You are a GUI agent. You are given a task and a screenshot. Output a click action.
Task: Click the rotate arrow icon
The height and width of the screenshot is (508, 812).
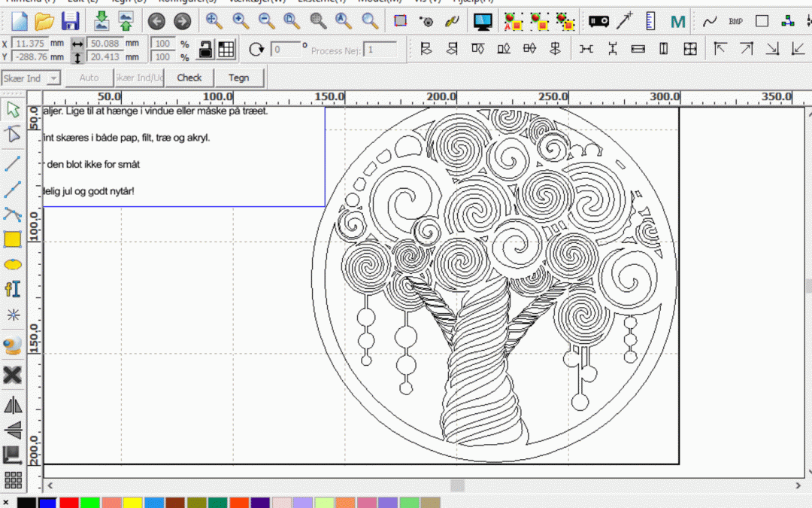(x=256, y=50)
